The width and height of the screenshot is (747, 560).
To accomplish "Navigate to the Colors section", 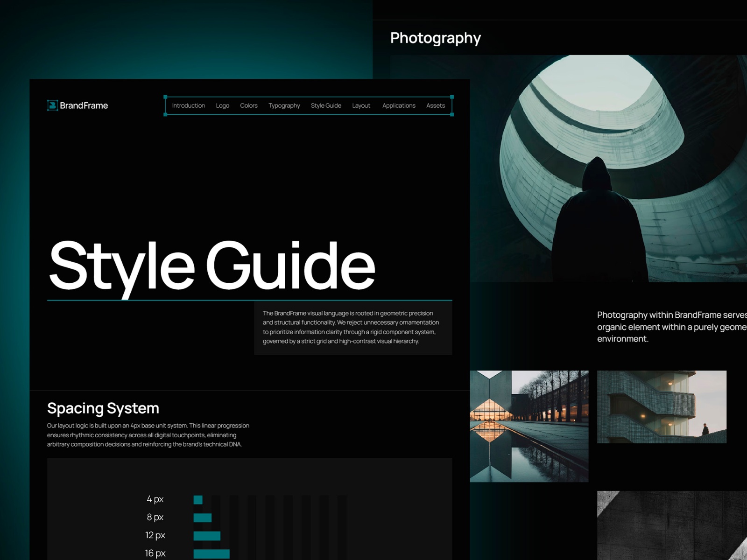I will point(248,105).
